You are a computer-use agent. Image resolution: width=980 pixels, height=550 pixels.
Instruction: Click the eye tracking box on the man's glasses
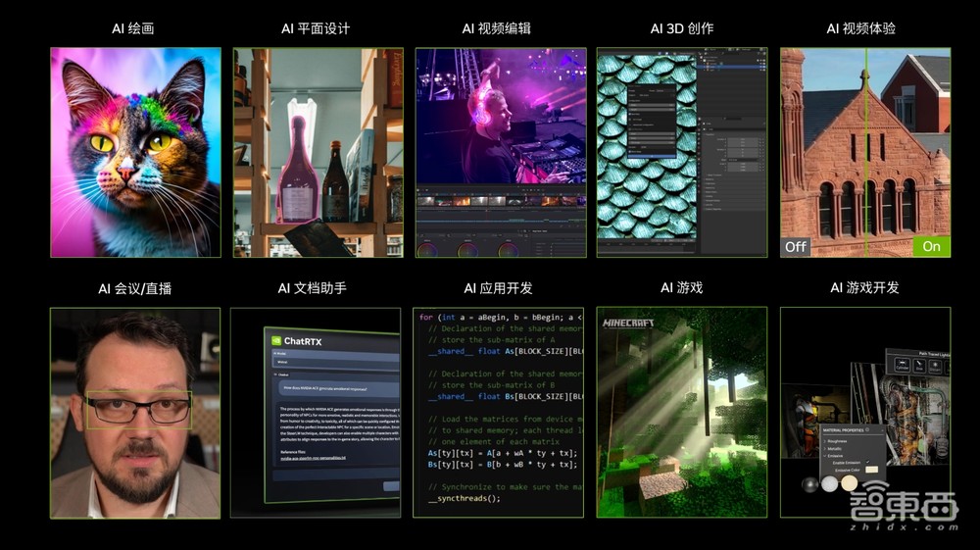[138, 410]
